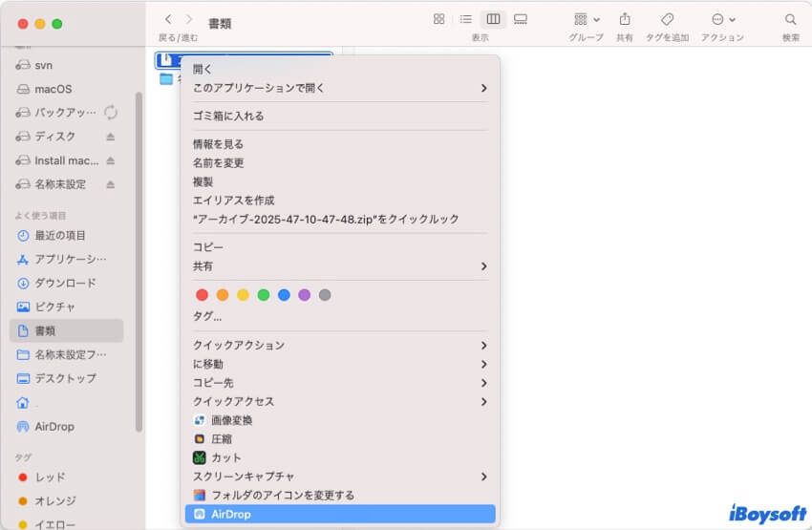Expand コピー先 submenu

point(340,383)
